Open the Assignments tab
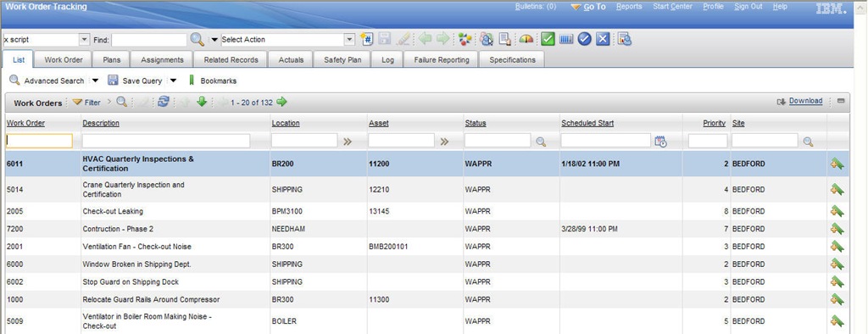Image resolution: width=868 pixels, height=334 pixels. click(x=162, y=60)
